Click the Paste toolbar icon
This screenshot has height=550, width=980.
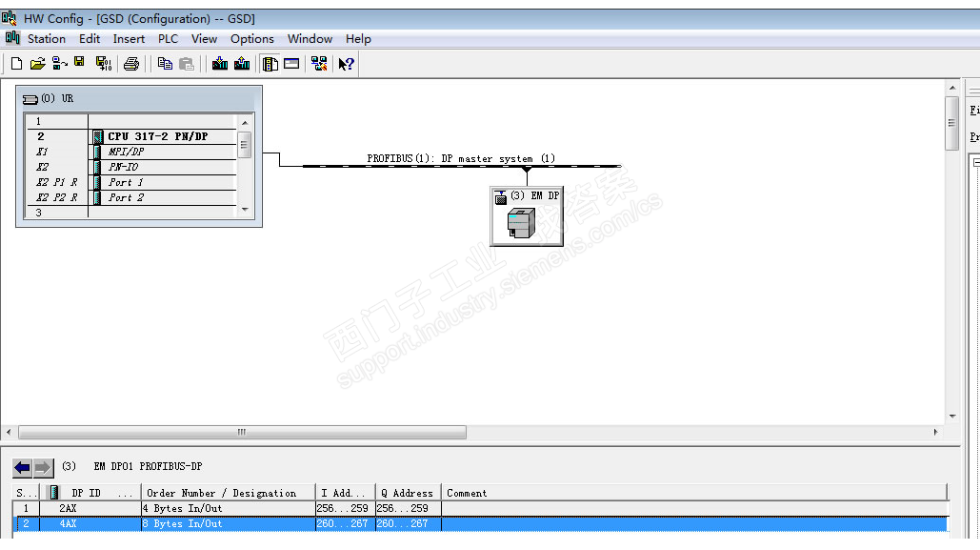(187, 63)
